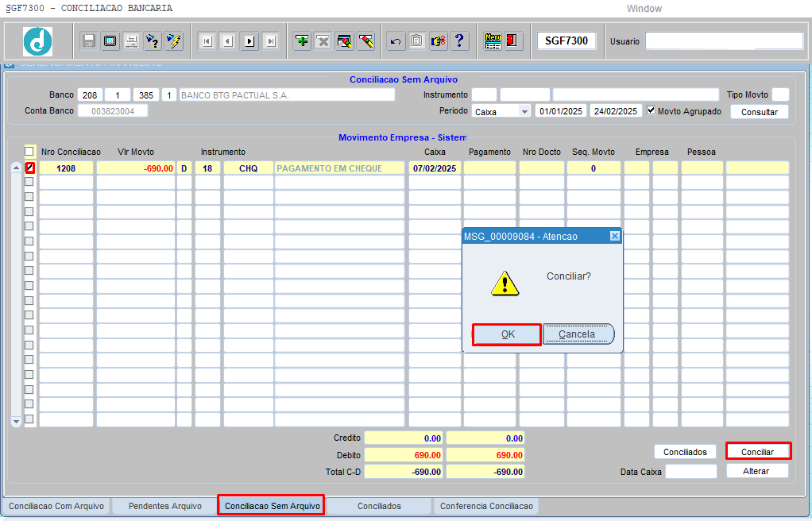Click the CHQ instrument cell
Viewport: 812px width, 521px height.
(x=249, y=168)
